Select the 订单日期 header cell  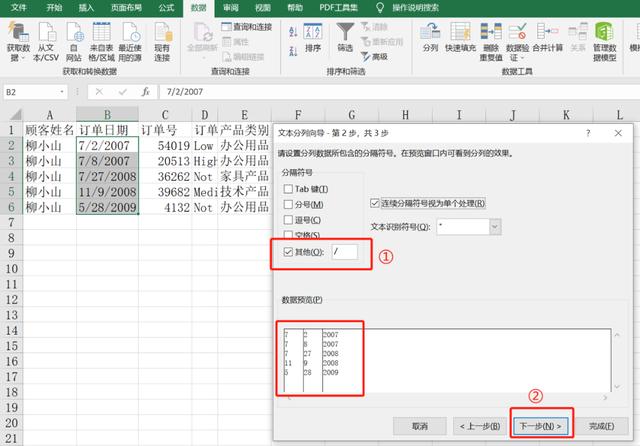pyautogui.click(x=107, y=130)
